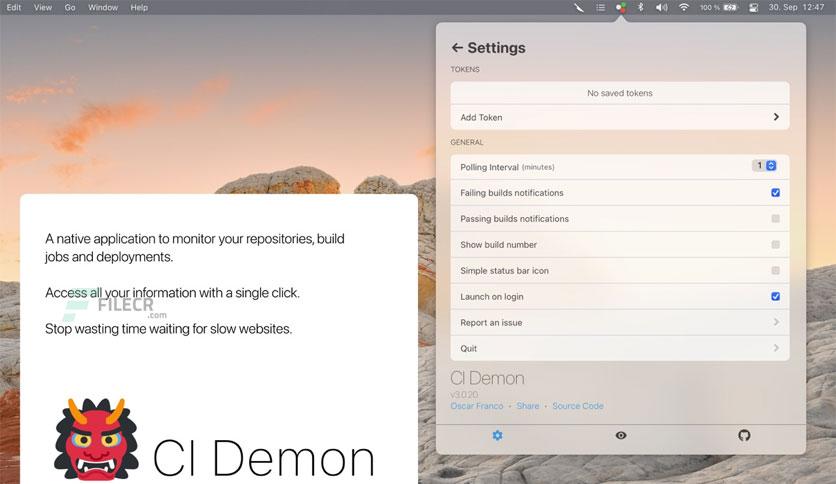Click the Quit label
The width and height of the screenshot is (836, 484).
pyautogui.click(x=469, y=349)
